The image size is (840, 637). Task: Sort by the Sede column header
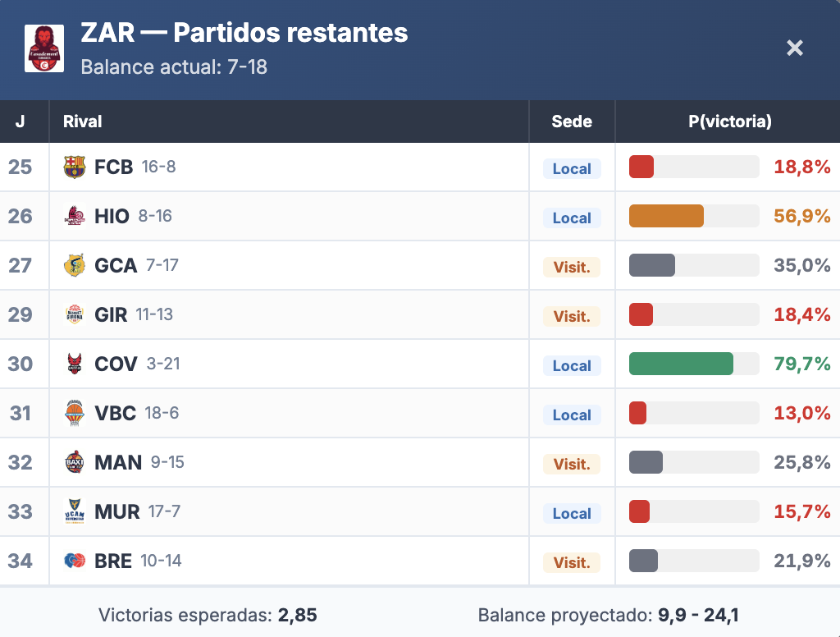click(572, 121)
